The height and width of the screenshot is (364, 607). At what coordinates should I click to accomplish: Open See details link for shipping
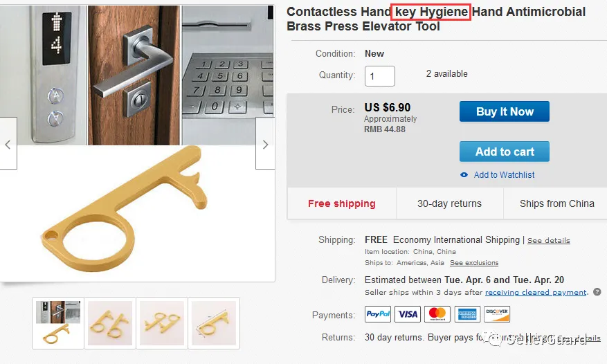(549, 240)
